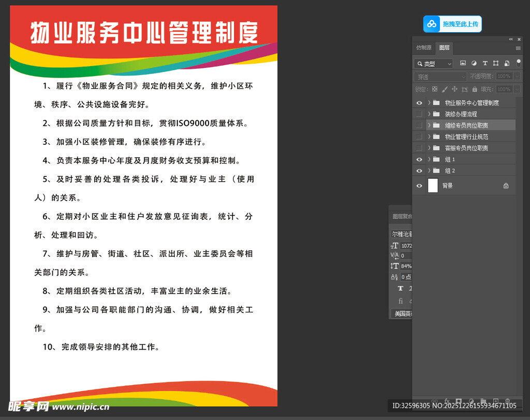Select the Type layers filter icon
The height and width of the screenshot is (420, 530).
point(485,63)
